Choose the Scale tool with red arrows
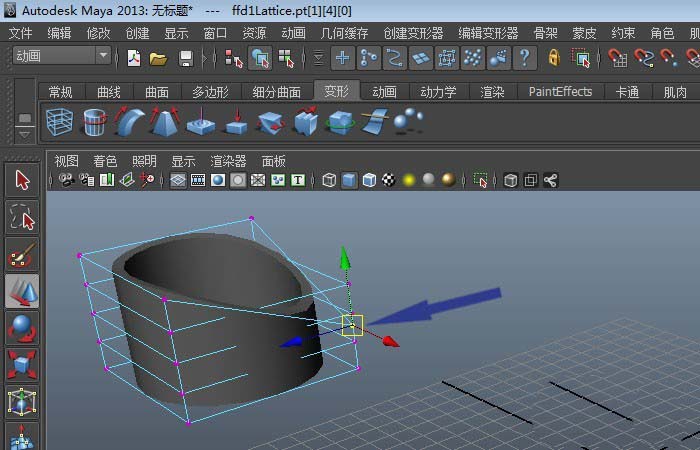This screenshot has height=450, width=700. (22, 365)
